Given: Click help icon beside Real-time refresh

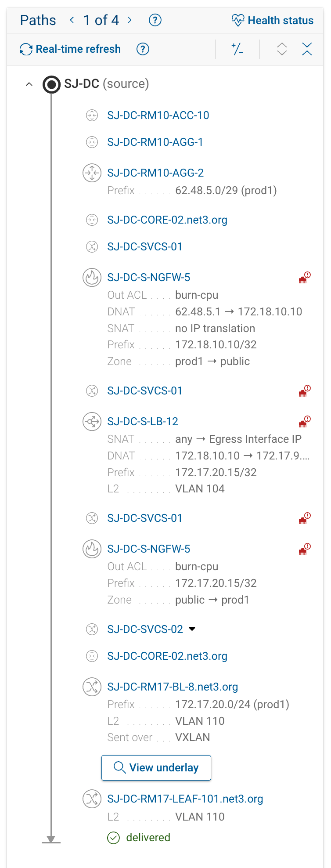Looking at the screenshot, I should click(x=143, y=49).
